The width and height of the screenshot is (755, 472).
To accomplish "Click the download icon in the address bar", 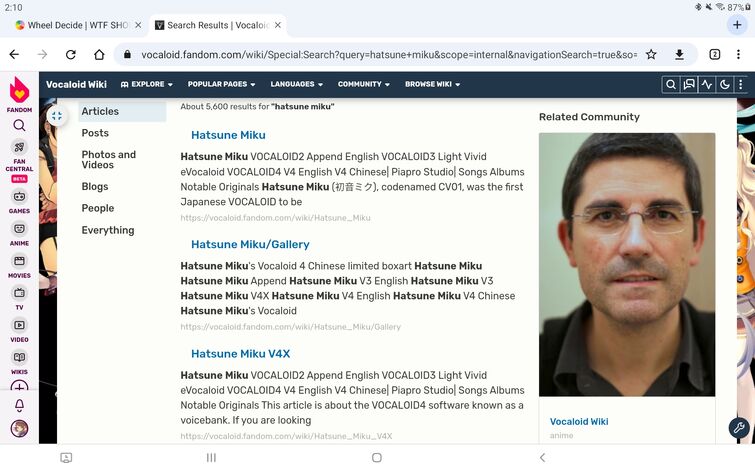I will 679,54.
